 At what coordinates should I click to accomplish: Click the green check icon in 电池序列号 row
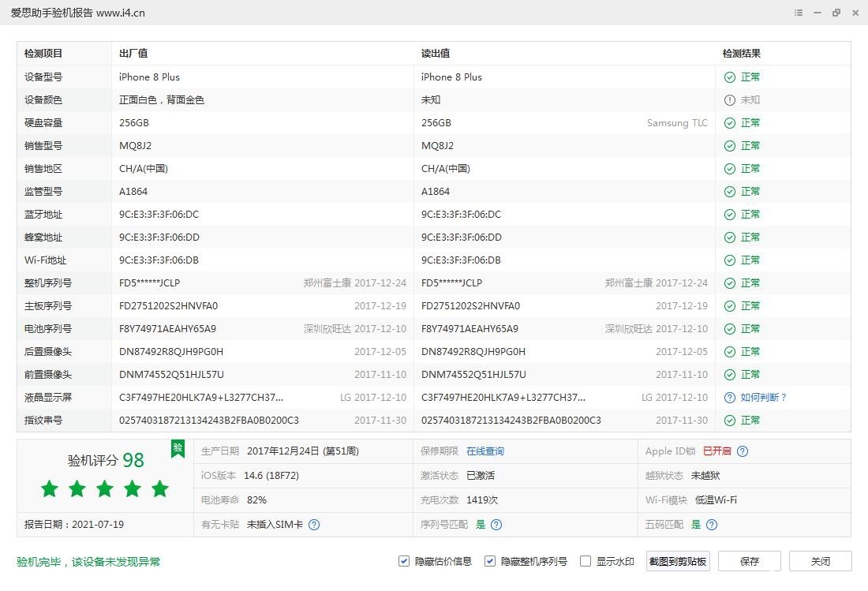(730, 329)
